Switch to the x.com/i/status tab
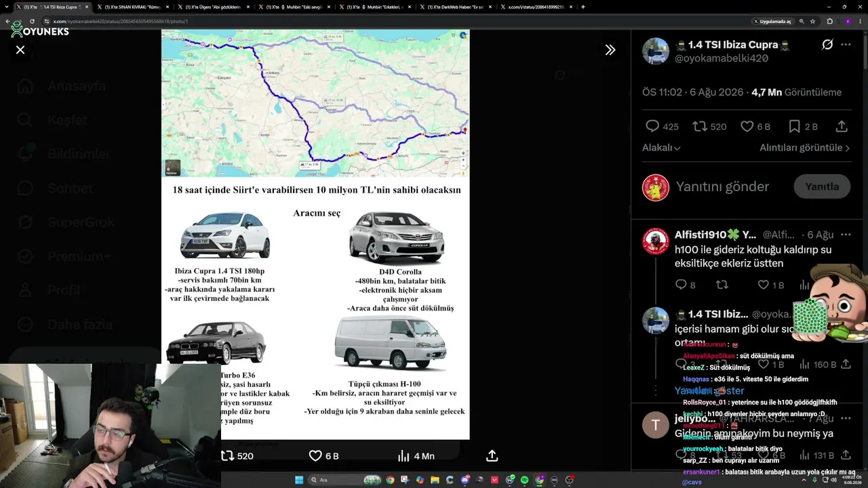This screenshot has width=868, height=488. 536,7
